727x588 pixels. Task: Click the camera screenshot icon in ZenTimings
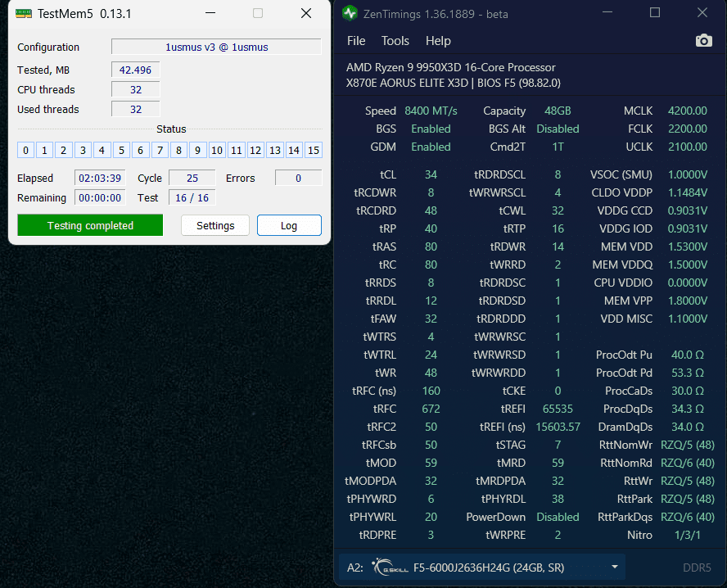tap(703, 41)
